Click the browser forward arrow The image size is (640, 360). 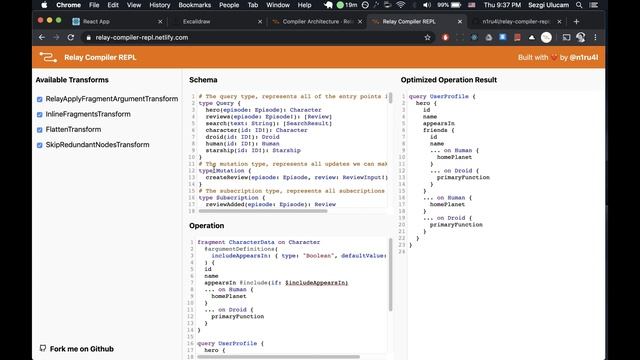56,38
